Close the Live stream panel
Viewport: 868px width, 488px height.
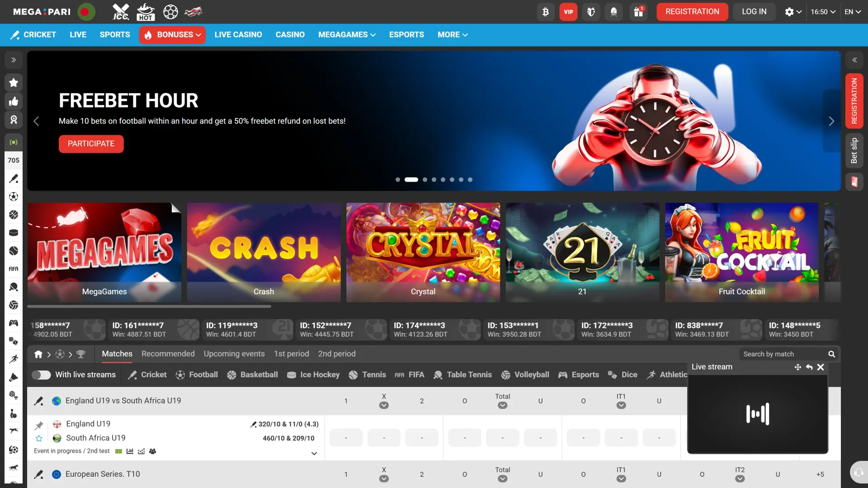pos(821,367)
